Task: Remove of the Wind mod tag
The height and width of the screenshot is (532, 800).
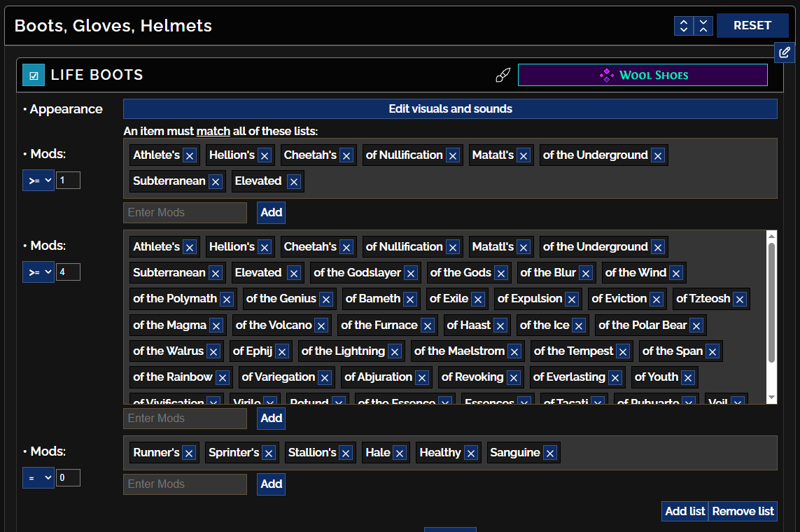Action: [676, 274]
